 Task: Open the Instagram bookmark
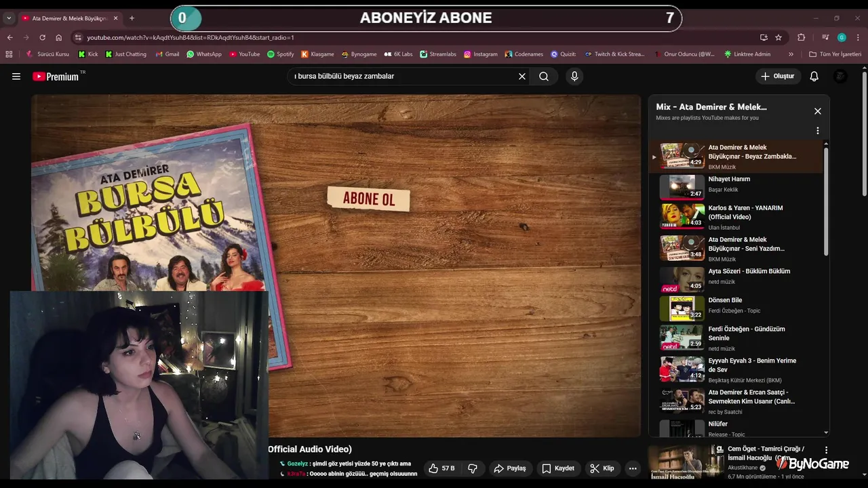[481, 54]
